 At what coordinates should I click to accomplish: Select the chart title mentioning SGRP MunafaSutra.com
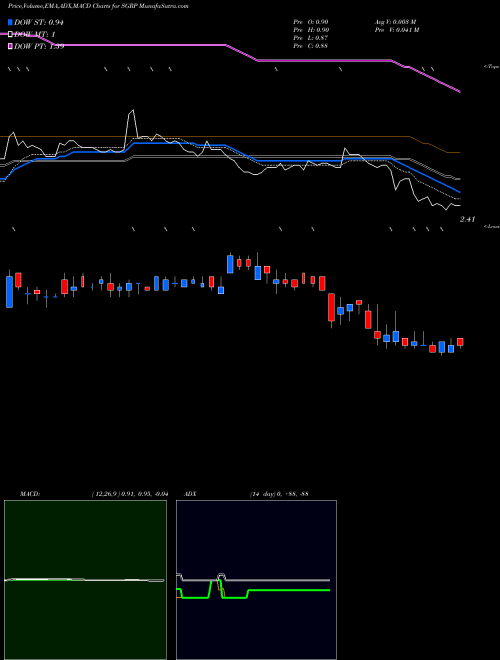point(98,6)
